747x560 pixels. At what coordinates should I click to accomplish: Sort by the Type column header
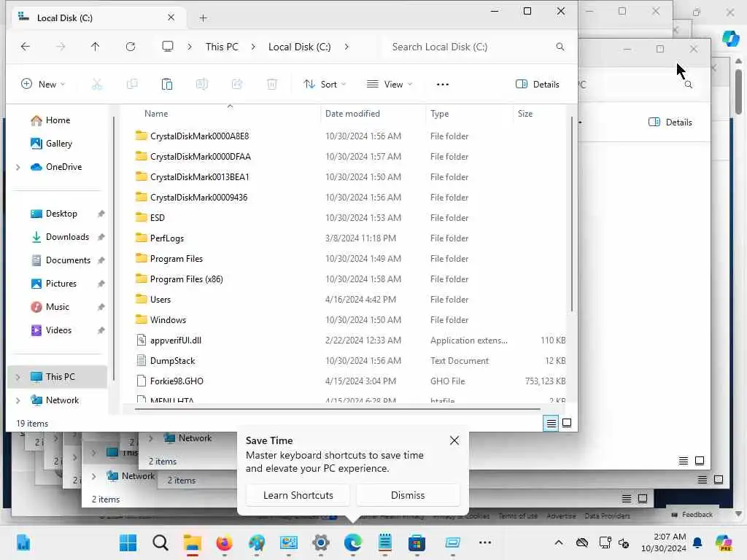(439, 113)
